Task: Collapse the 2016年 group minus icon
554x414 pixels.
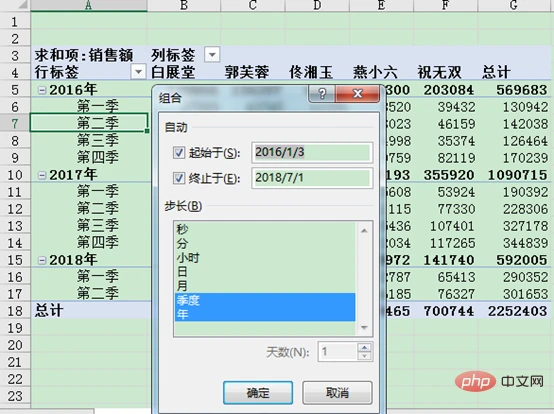Action: pos(42,90)
